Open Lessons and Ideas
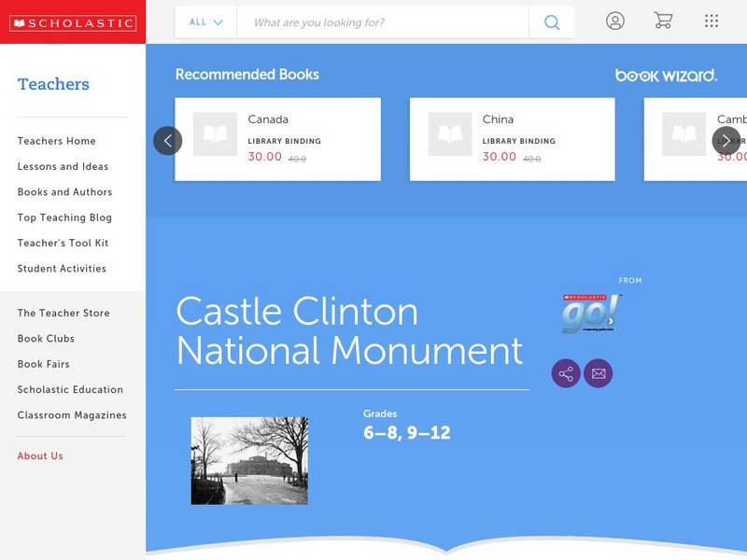The width and height of the screenshot is (747, 560). [62, 166]
